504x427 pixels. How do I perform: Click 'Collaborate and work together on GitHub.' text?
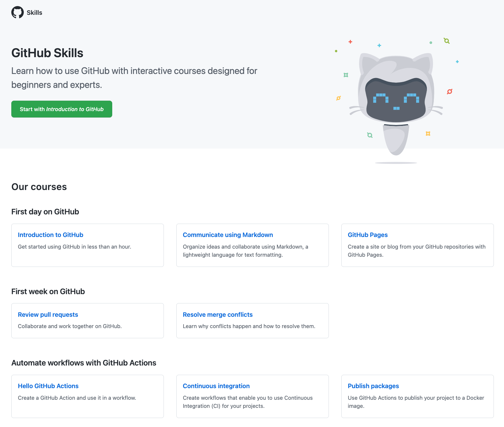(x=70, y=326)
